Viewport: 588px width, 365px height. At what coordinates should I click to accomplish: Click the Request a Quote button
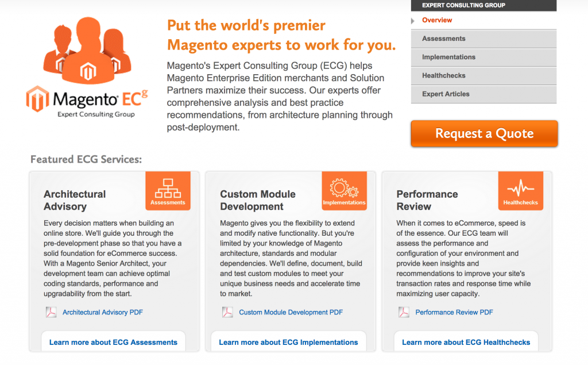tap(484, 133)
